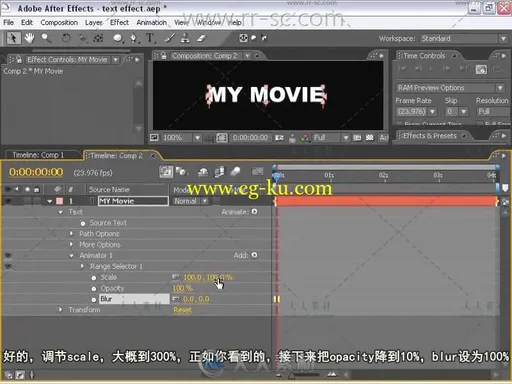Select the Zoom magnifier tool
This screenshot has height=384, width=512.
coord(46,38)
